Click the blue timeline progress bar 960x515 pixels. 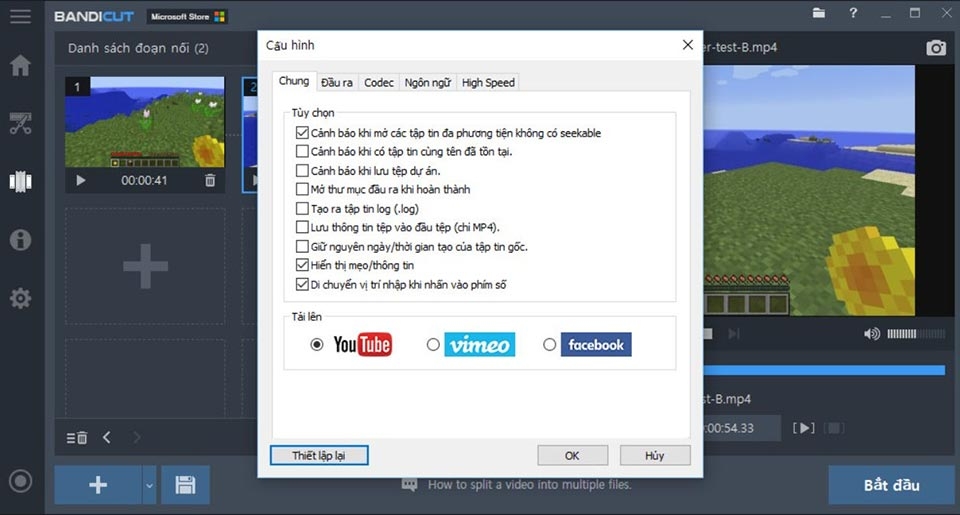(x=824, y=370)
